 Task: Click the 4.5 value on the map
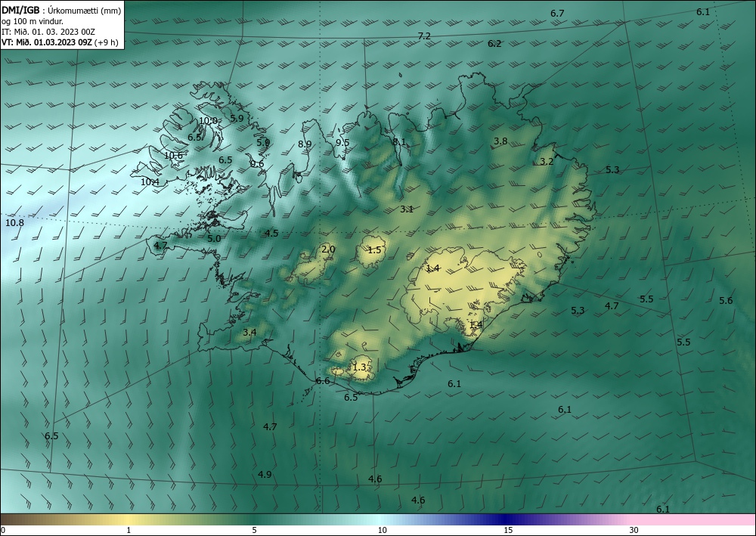(x=272, y=234)
